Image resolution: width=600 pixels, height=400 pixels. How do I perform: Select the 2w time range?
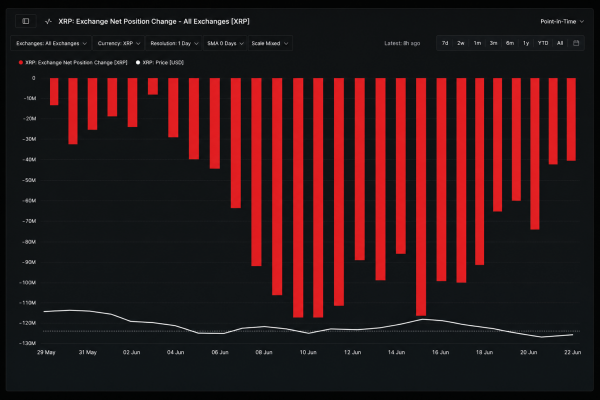pos(461,43)
